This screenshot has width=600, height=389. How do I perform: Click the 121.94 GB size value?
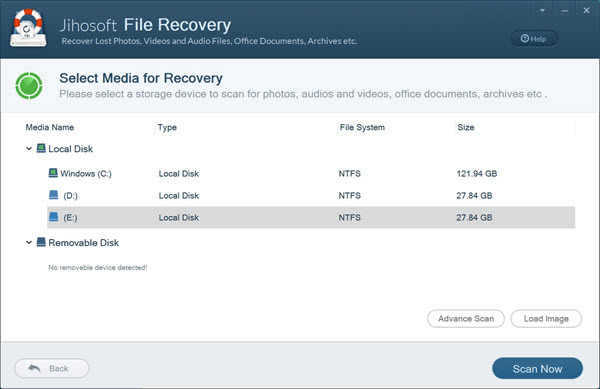477,174
